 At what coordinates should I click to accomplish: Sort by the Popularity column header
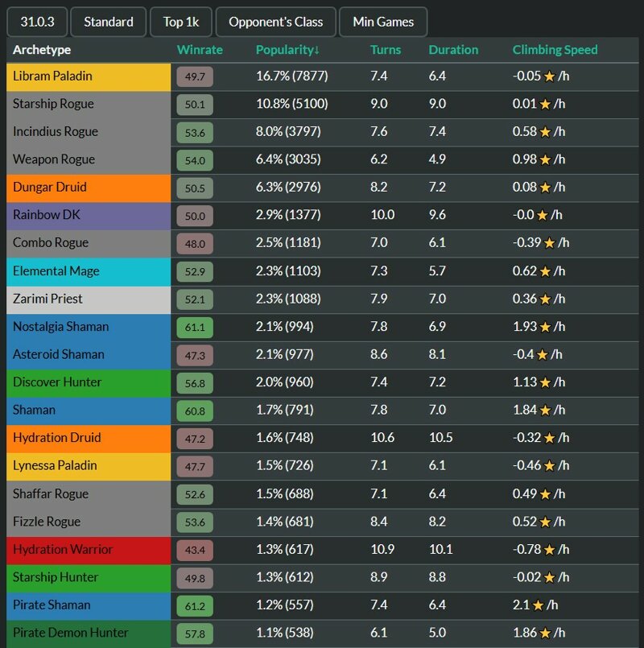[x=287, y=50]
